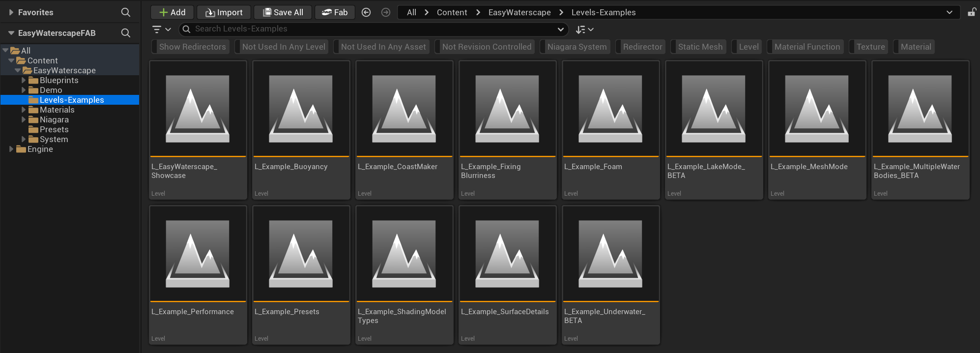
Task: Go back with the history arrow
Action: tap(366, 12)
